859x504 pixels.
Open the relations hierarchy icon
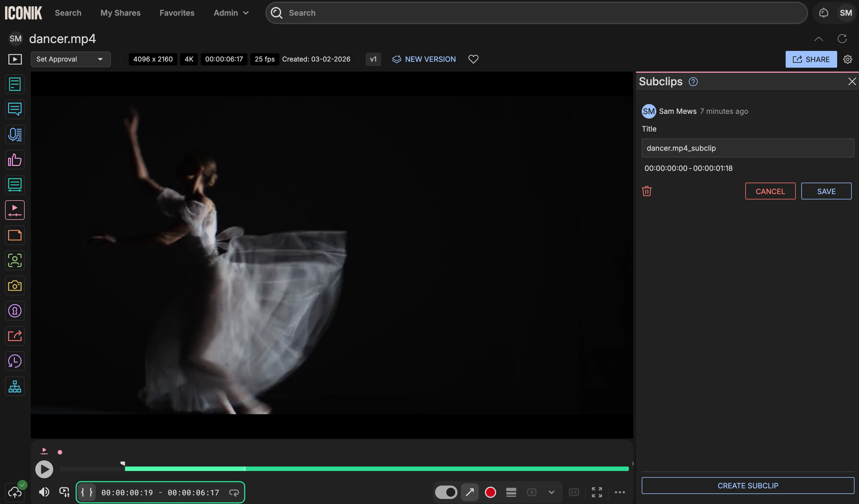pyautogui.click(x=15, y=386)
